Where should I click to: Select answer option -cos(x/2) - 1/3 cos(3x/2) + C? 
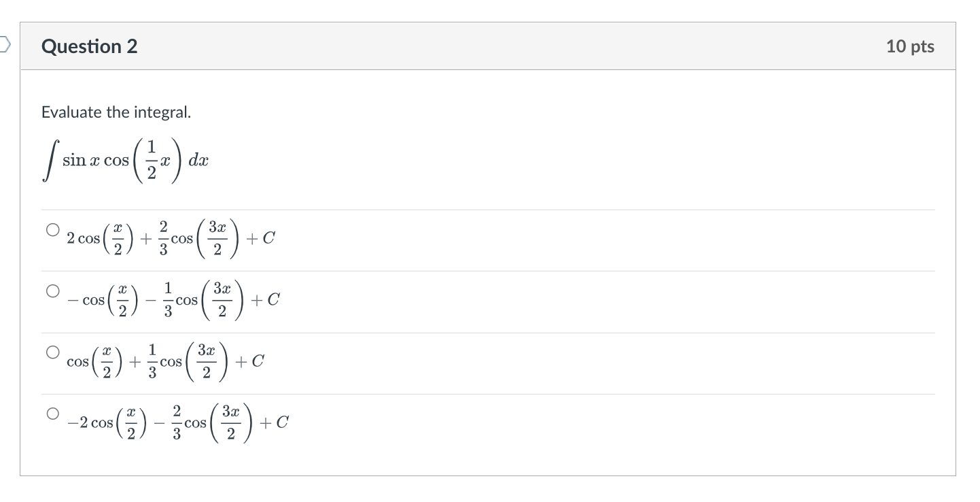(x=51, y=290)
